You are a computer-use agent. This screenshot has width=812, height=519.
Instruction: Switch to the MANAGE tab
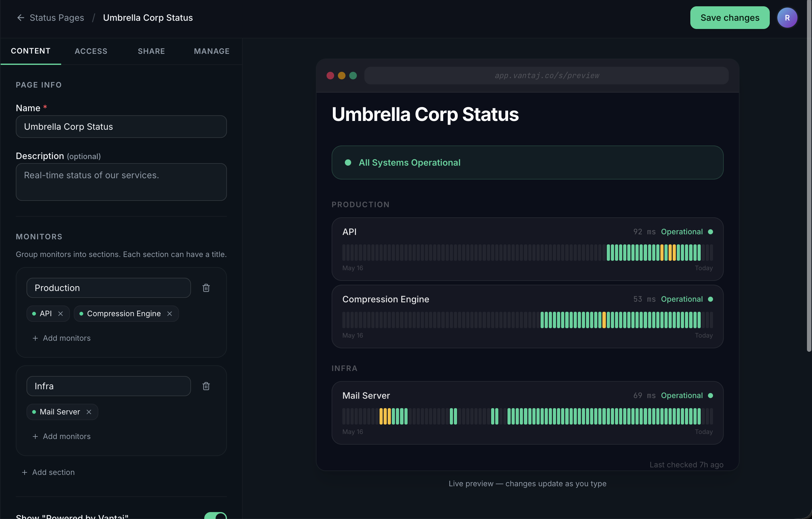(x=212, y=51)
